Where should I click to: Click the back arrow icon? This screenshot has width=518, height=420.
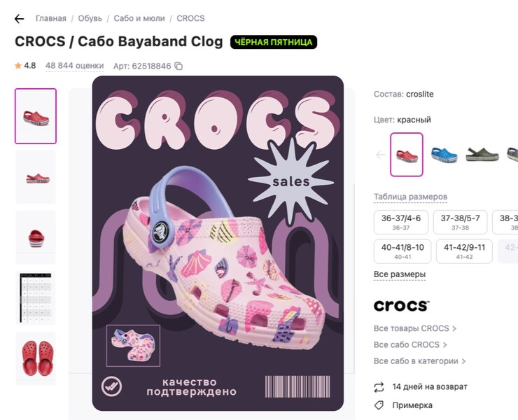[19, 19]
